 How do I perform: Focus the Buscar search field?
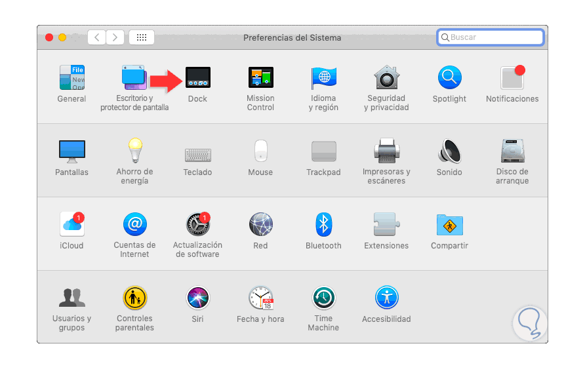coord(491,37)
